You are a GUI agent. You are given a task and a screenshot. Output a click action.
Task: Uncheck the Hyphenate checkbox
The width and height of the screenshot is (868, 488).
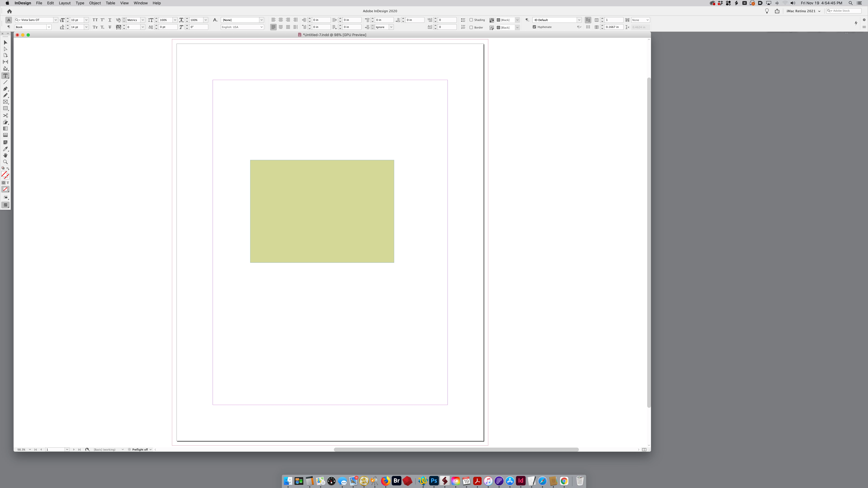click(x=534, y=27)
